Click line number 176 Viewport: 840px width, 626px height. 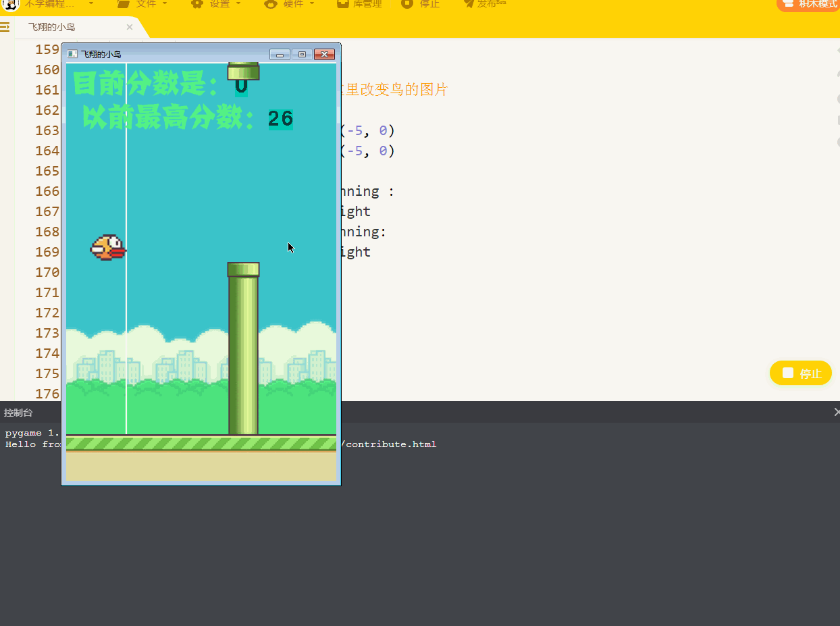pyautogui.click(x=47, y=394)
